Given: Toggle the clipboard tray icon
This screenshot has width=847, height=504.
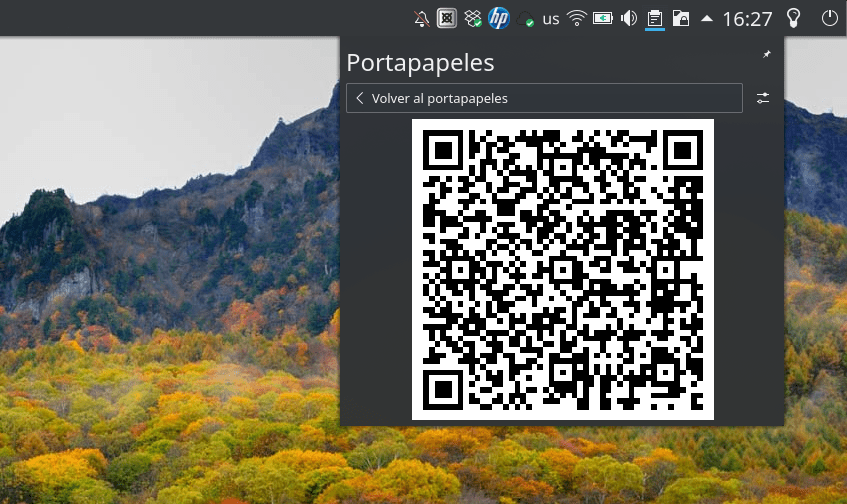Looking at the screenshot, I should tap(655, 19).
